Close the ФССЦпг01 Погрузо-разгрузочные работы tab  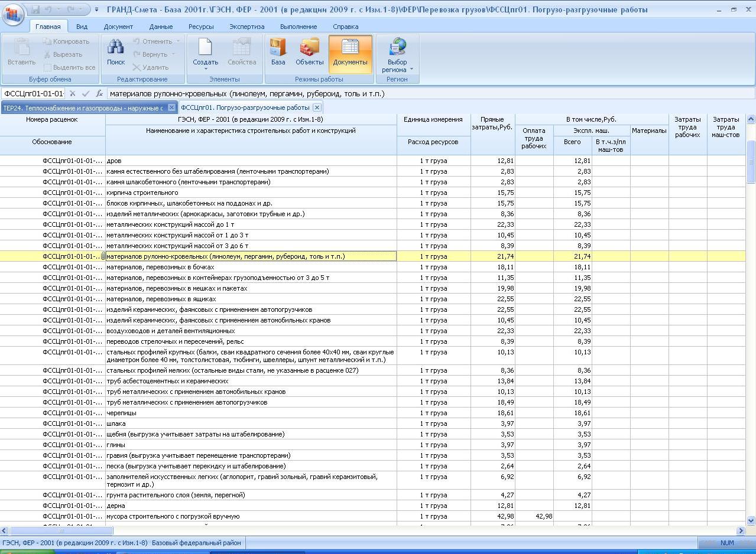[x=317, y=107]
